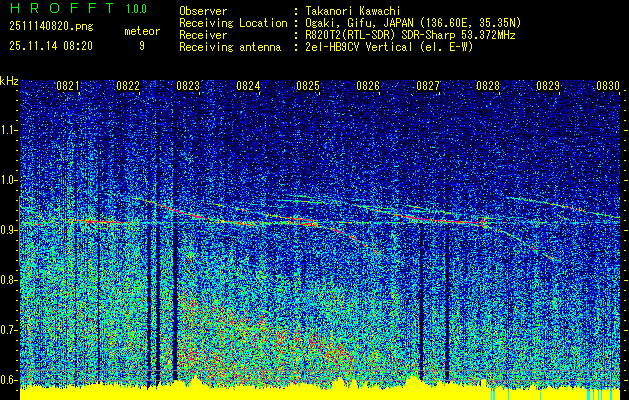629x400 pixels.
Task: Click the 0822 time marker
Action: pyautogui.click(x=128, y=85)
